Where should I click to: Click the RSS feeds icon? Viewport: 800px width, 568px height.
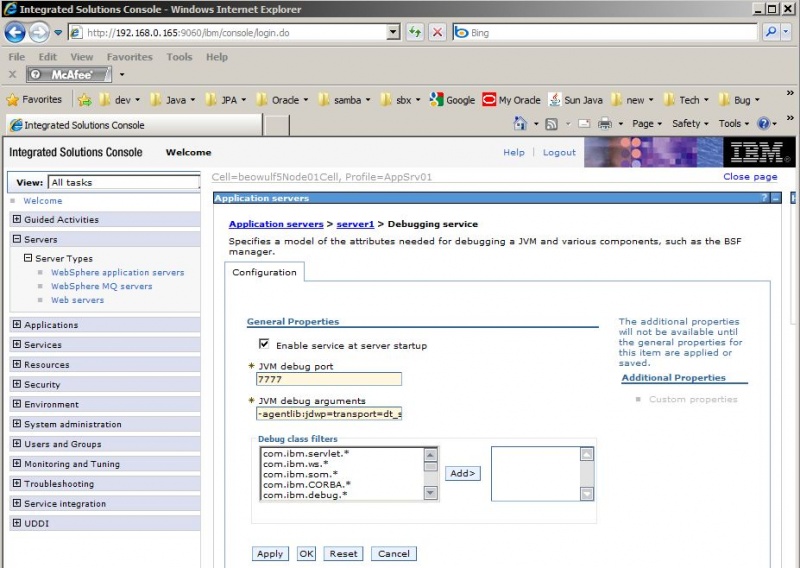point(552,124)
